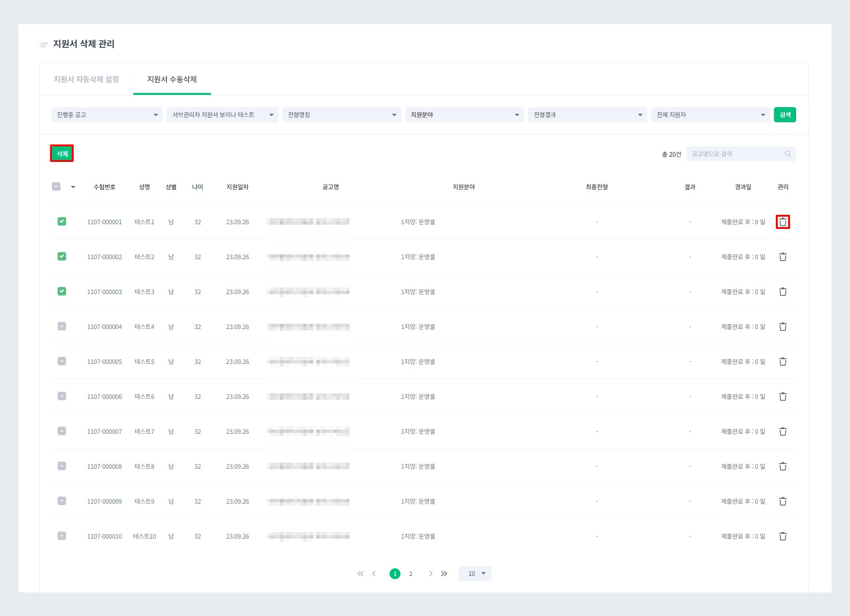Viewport: 850px width, 616px height.
Task: Click trash icon for 테스트7 row
Action: (783, 431)
